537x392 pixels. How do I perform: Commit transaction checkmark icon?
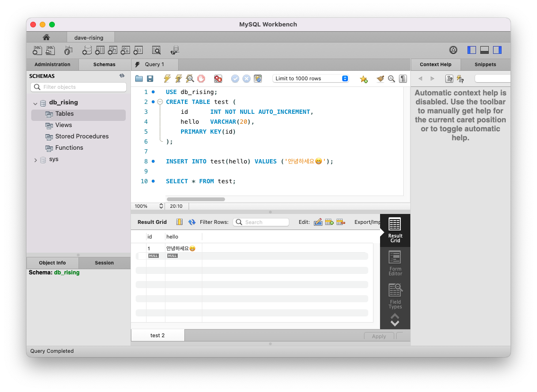[235, 79]
